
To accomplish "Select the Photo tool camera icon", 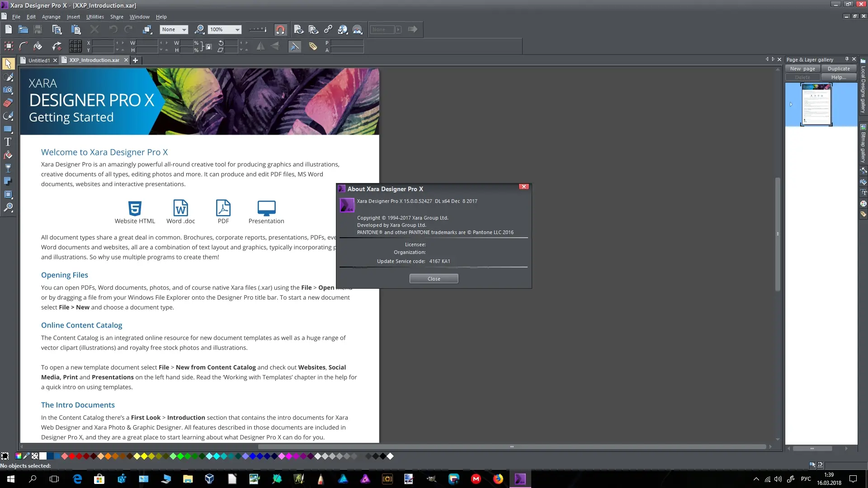I will pos(8,90).
